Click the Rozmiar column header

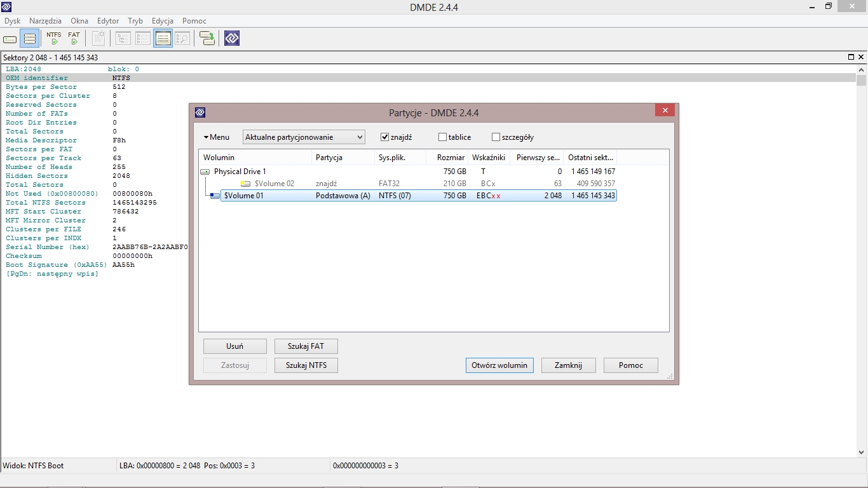[x=447, y=158]
